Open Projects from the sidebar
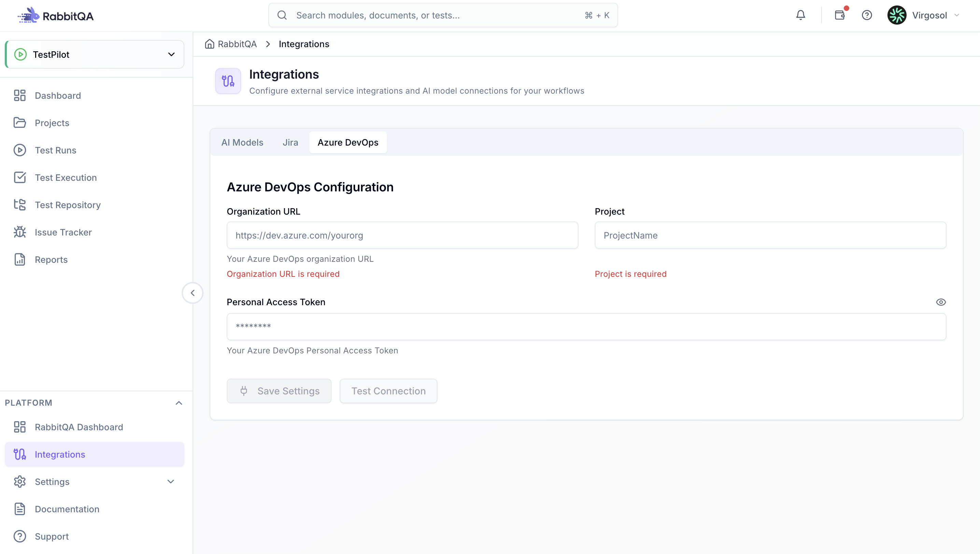The width and height of the screenshot is (980, 554). click(x=95, y=123)
